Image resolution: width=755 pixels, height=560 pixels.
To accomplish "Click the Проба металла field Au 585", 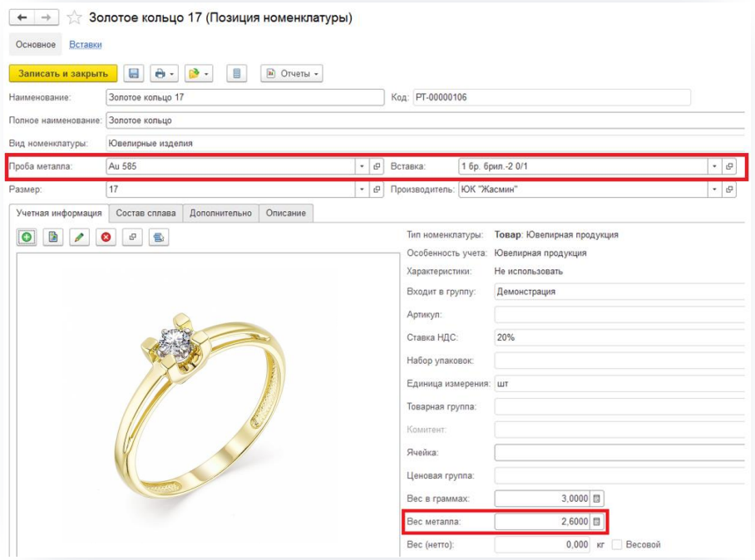I will coord(230,166).
